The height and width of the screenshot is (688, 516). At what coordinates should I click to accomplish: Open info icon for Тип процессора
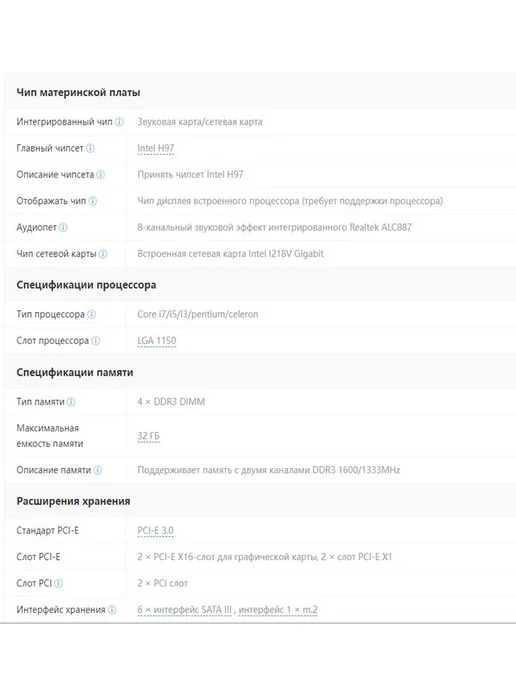coord(91,314)
